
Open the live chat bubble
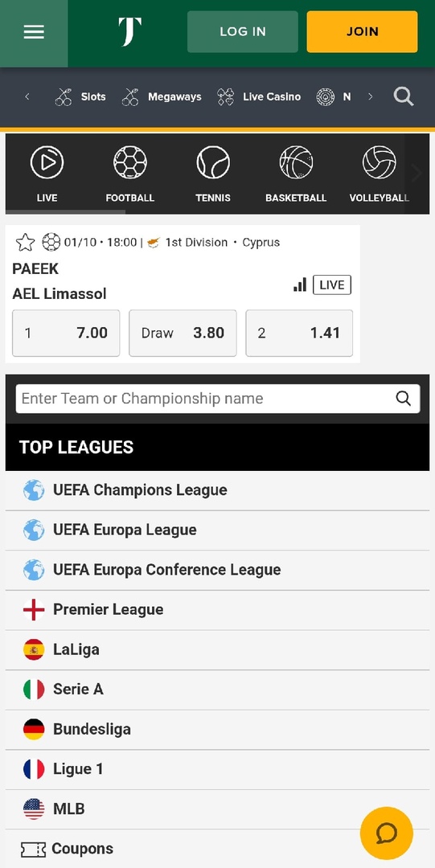(386, 833)
